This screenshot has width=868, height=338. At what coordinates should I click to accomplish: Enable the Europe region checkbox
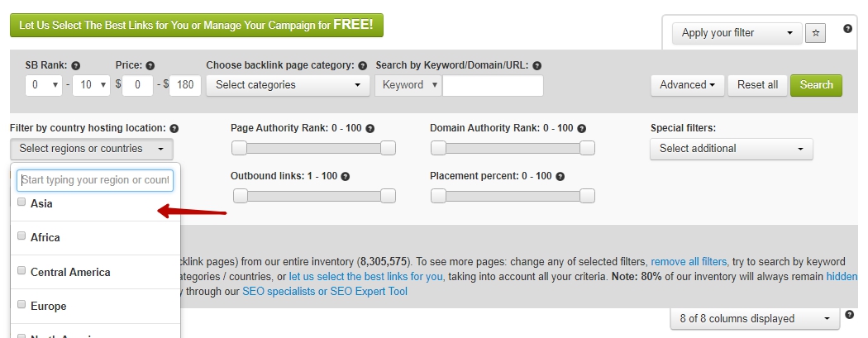pos(21,305)
